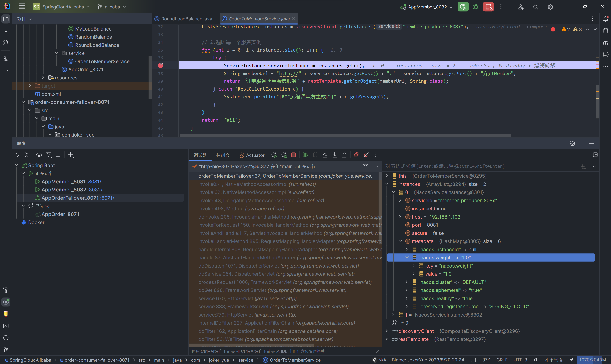Click the Step Over debugger icon
The height and width of the screenshot is (364, 611).
coord(325,155)
